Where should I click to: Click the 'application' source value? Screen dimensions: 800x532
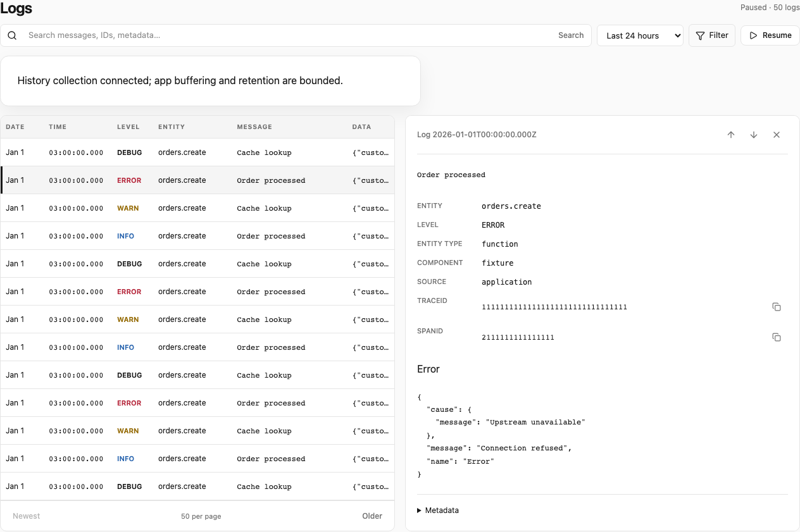click(x=507, y=282)
